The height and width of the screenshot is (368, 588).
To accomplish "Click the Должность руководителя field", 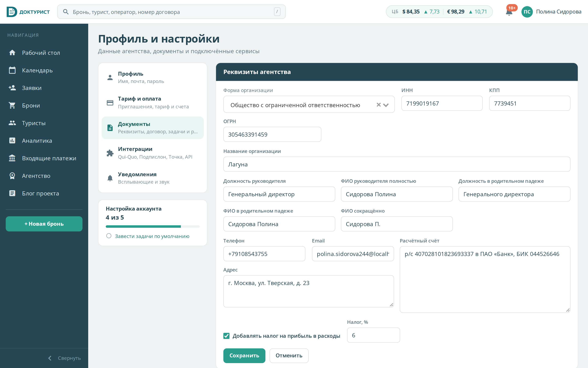I will (279, 194).
